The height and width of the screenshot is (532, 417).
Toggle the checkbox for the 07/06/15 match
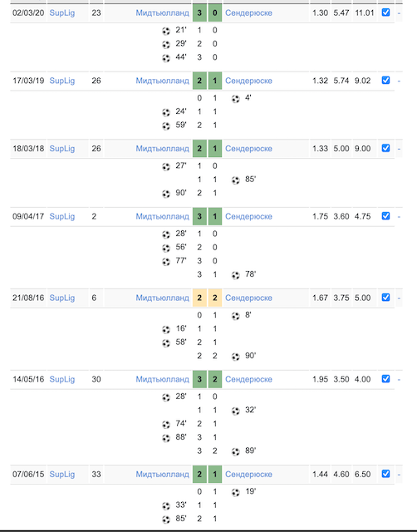385,474
